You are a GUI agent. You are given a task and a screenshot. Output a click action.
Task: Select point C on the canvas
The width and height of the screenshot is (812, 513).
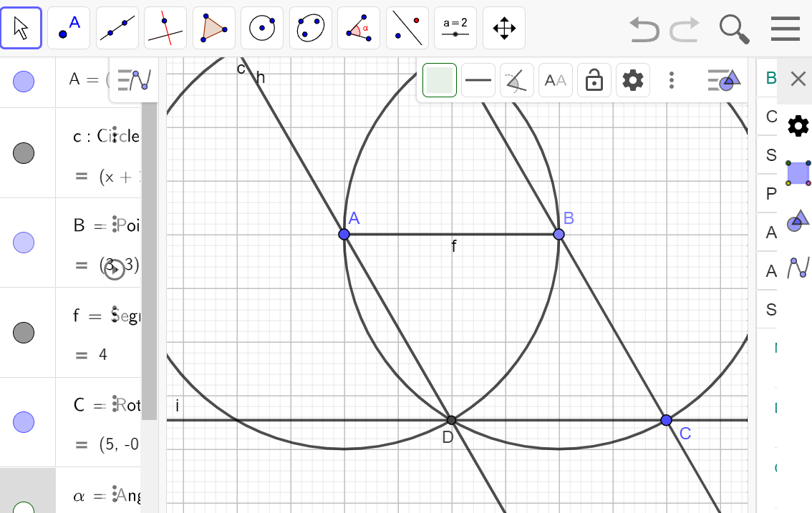[667, 420]
